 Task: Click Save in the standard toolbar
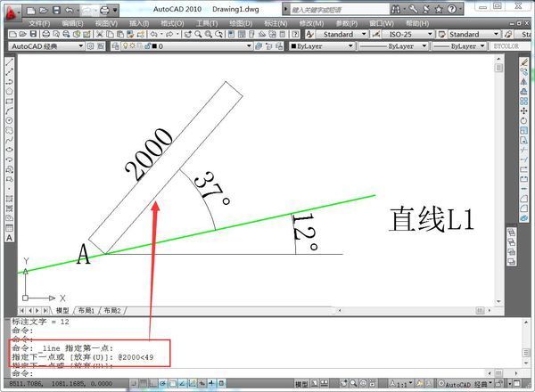[33, 34]
